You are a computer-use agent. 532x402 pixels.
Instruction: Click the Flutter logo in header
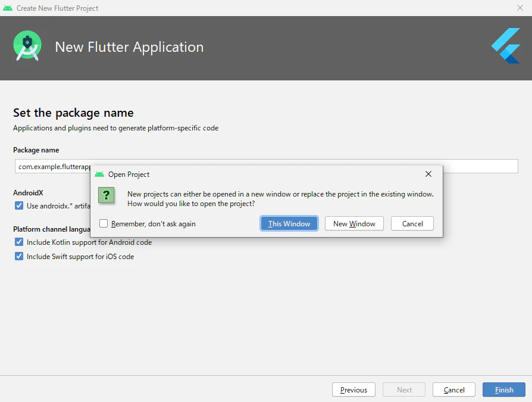click(x=506, y=45)
